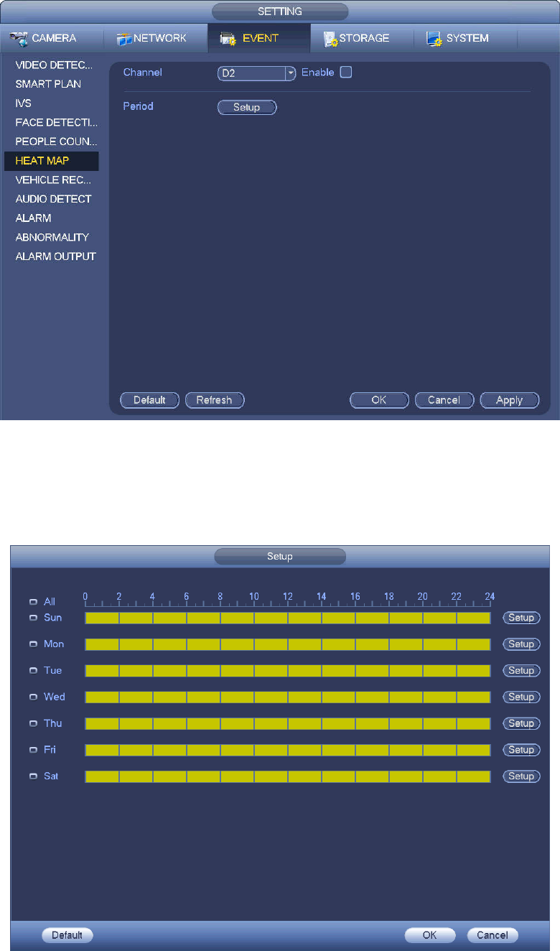Open VEHICLE RECOGNITION sidebar entry
The height and width of the screenshot is (951, 560).
pyautogui.click(x=52, y=180)
